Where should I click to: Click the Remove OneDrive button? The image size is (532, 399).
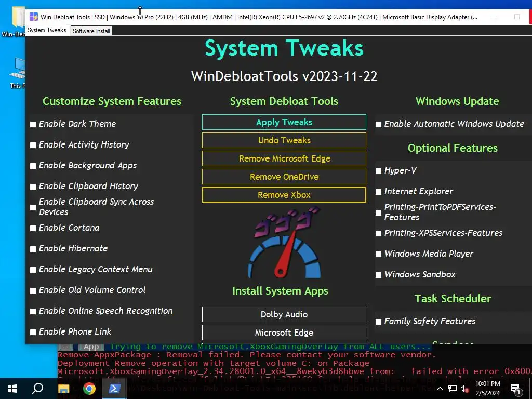pyautogui.click(x=284, y=177)
